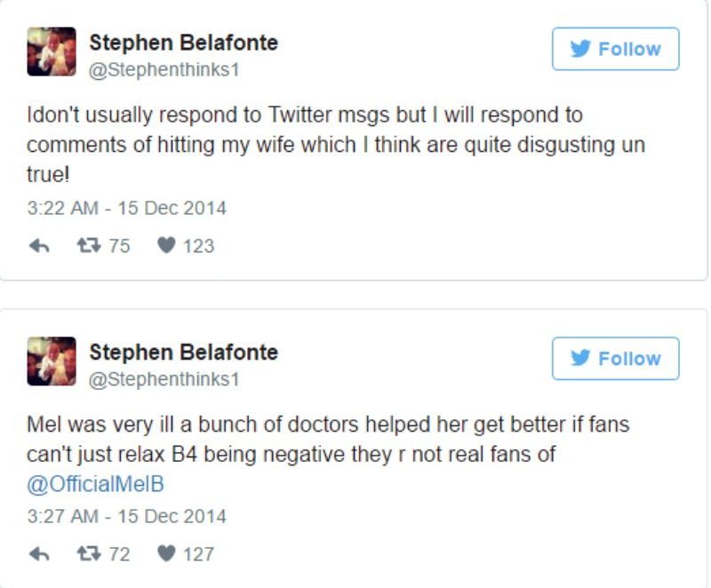The height and width of the screenshot is (588, 711).
Task: Click Stephen Belafonte name in first tweet
Action: pyautogui.click(x=183, y=42)
